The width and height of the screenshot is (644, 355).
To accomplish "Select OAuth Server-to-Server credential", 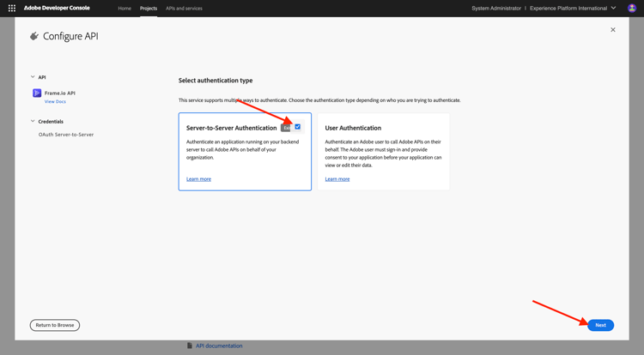I will point(66,135).
